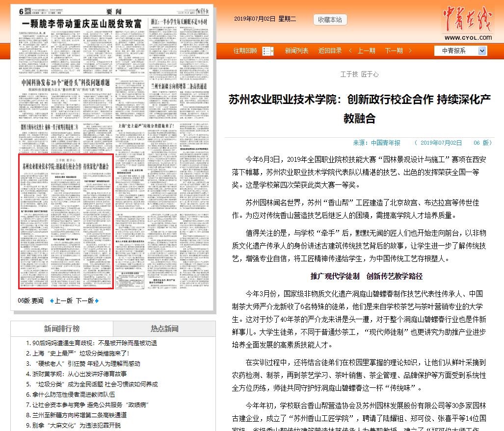The width and height of the screenshot is (504, 431).
Task: Click the blue right arrow beside 下一版
Action: (97, 301)
